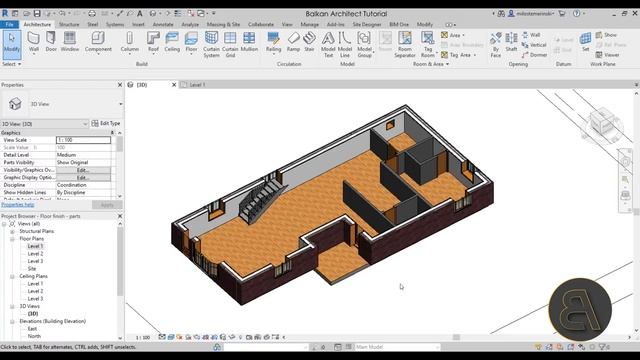Expand the Structural Plans tree node
Screen dimensions: 640x360
(x=12, y=231)
